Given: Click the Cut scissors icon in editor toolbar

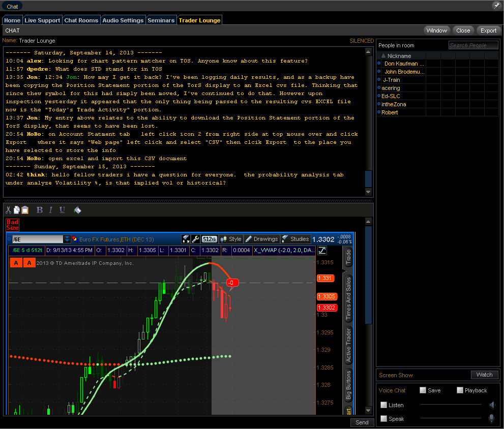Looking at the screenshot, I should (8, 210).
